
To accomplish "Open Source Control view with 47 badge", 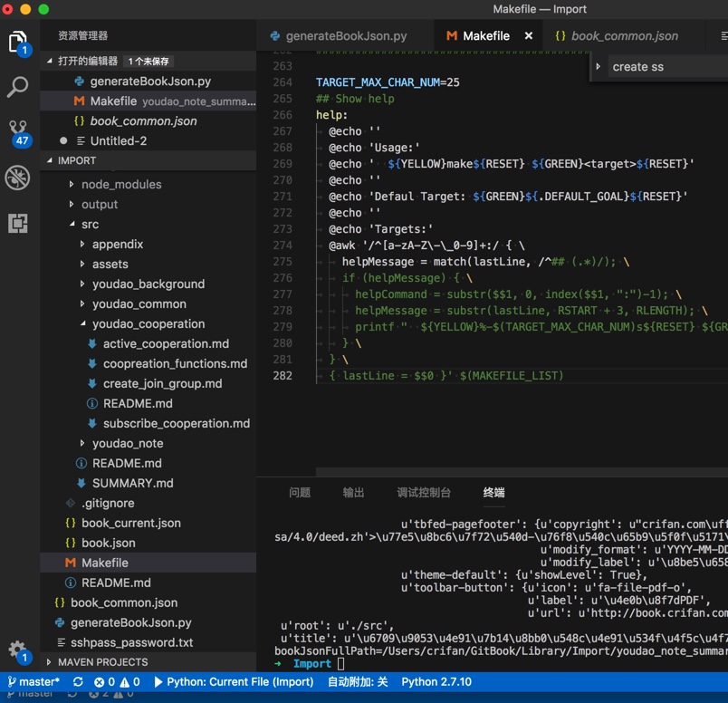I will (18, 132).
